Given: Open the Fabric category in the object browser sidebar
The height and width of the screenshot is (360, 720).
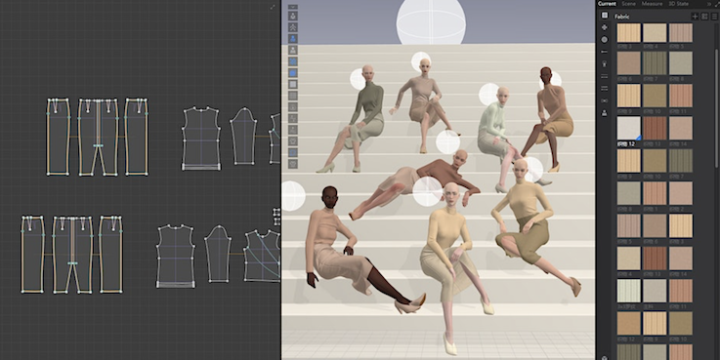Looking at the screenshot, I should (604, 15).
